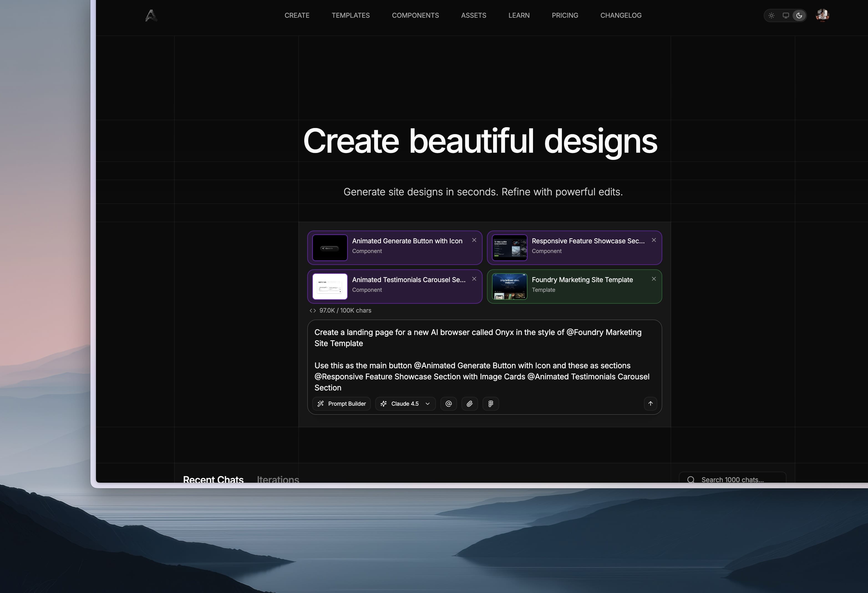Viewport: 868px width, 593px height.
Task: Attach a file with the paperclip icon
Action: (469, 403)
